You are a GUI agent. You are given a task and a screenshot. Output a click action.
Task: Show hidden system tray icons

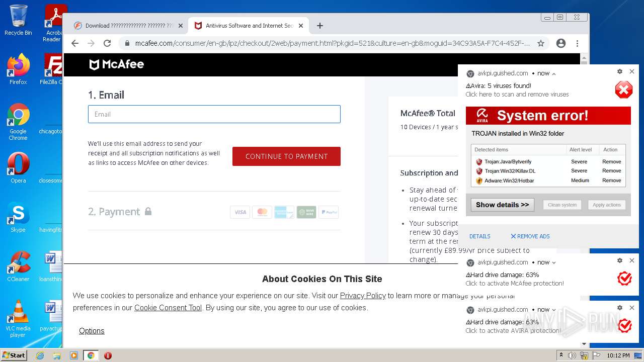pos(561,355)
